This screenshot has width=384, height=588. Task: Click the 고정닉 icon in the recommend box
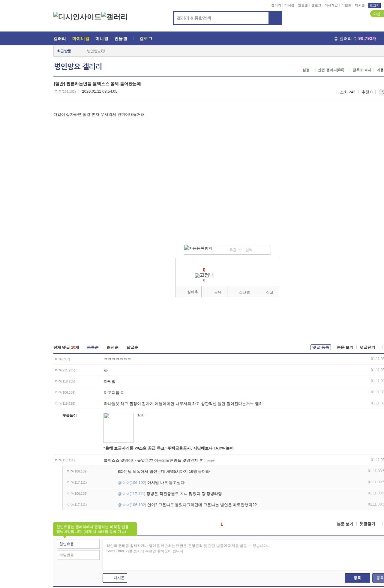204,275
